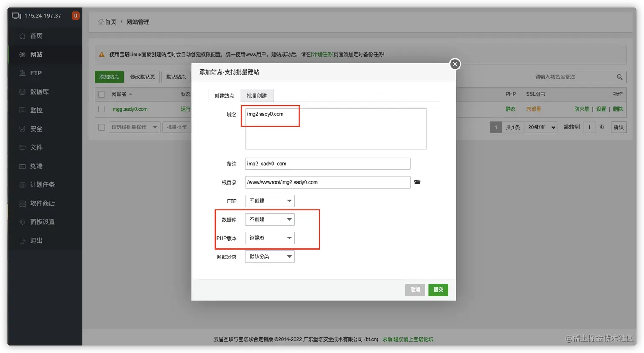Click the 运行 status in site row

coord(186,109)
